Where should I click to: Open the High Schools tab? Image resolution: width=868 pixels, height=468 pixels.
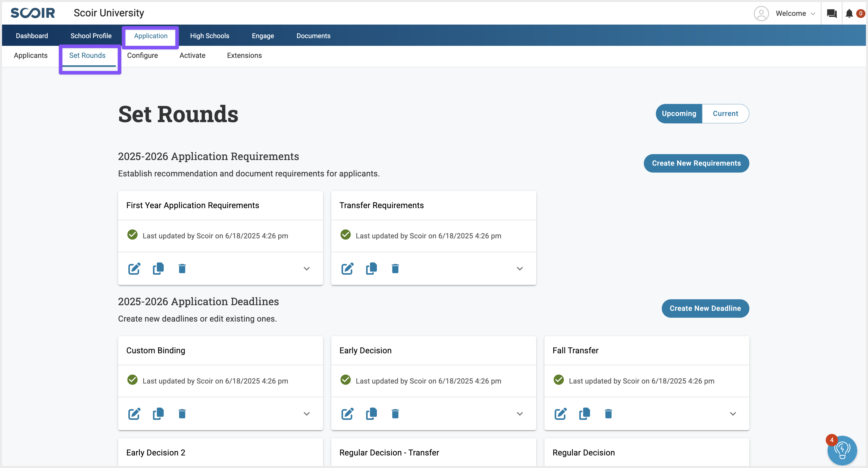click(210, 36)
